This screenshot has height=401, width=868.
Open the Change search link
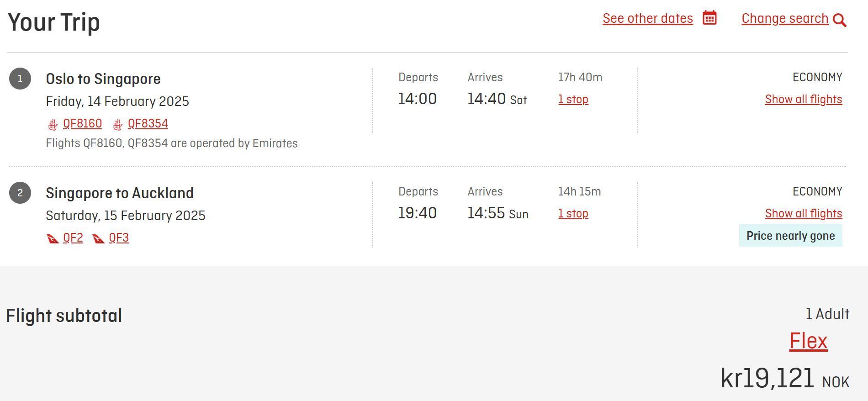(x=784, y=18)
